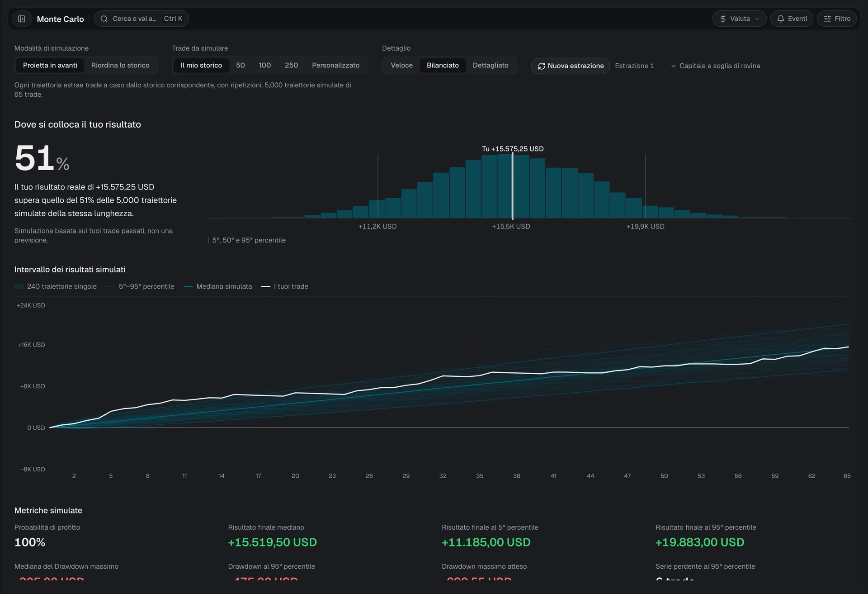Select Il mio storico trade option
The width and height of the screenshot is (868, 594).
tap(201, 66)
